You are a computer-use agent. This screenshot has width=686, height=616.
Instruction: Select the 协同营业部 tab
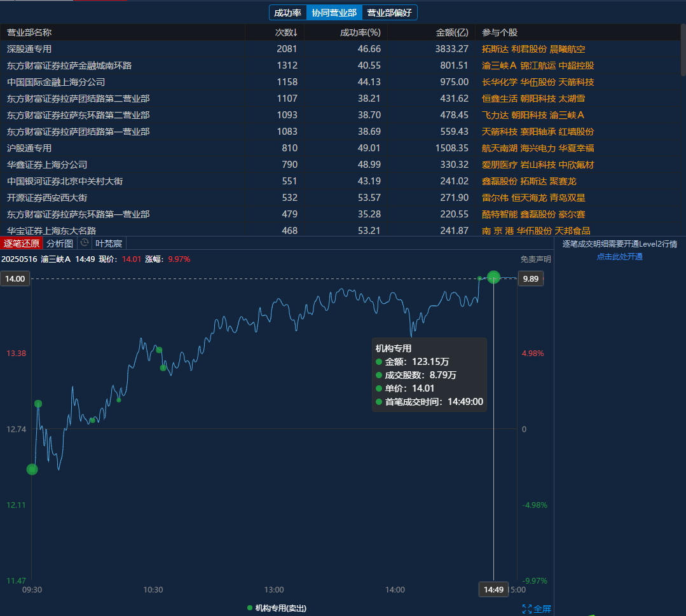[334, 13]
